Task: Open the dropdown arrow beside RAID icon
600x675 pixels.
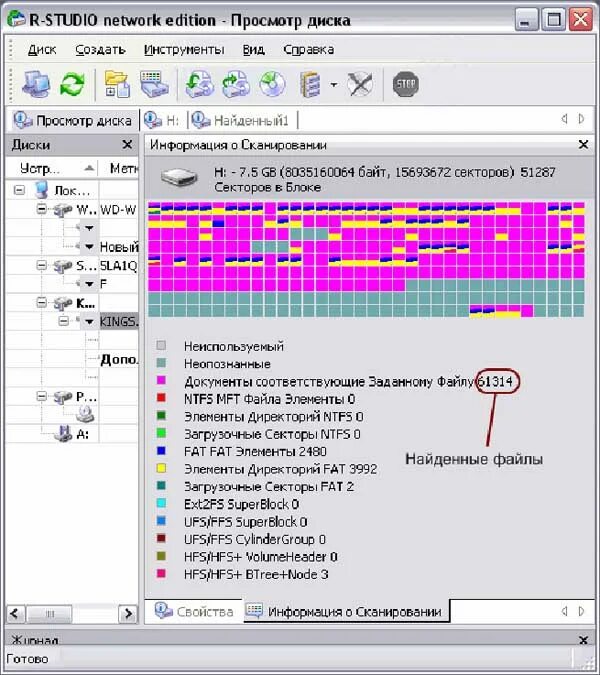Action: (334, 85)
